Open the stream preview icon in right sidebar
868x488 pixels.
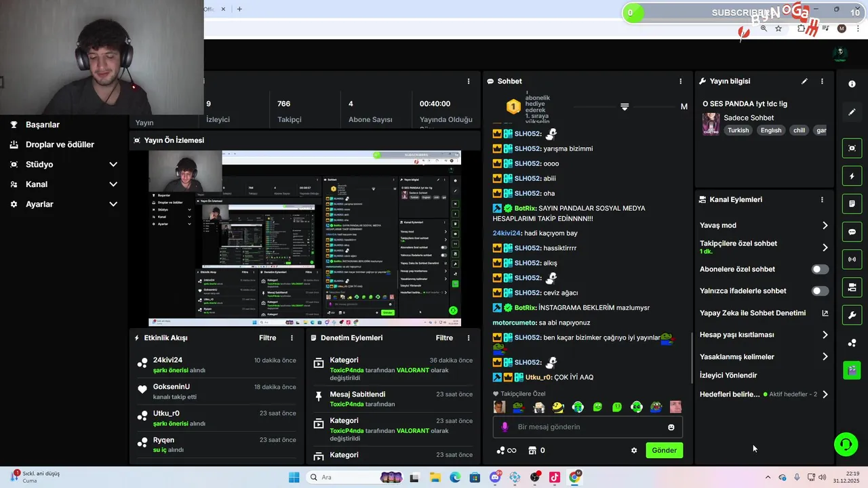852,148
